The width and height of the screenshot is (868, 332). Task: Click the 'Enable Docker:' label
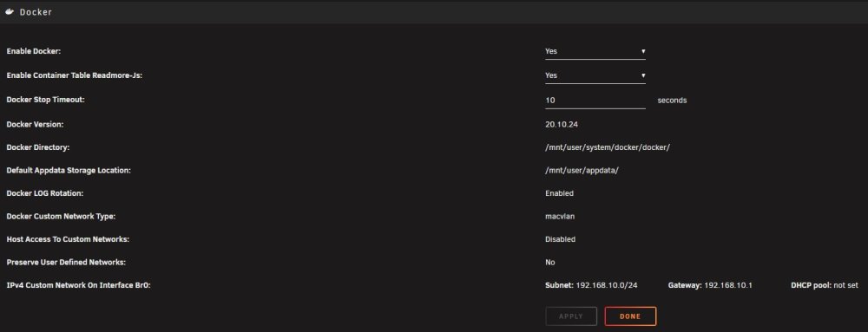click(33, 51)
